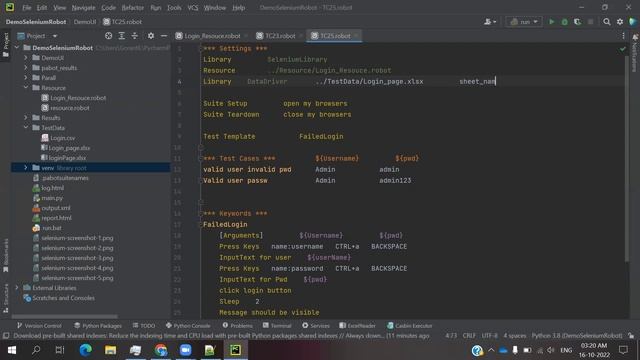The image size is (640, 360).
Task: Open Caskin Executor tool window
Action: click(x=409, y=326)
